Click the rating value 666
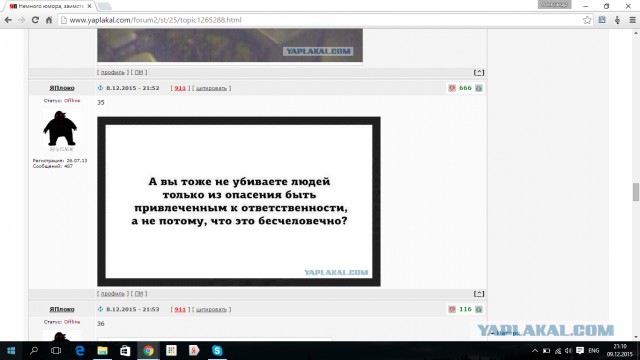 click(465, 88)
